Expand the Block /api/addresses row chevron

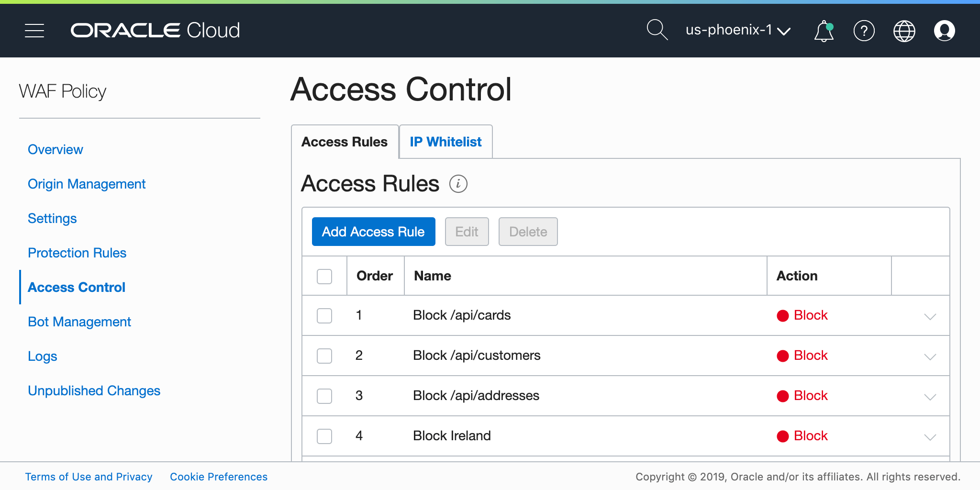pyautogui.click(x=930, y=397)
